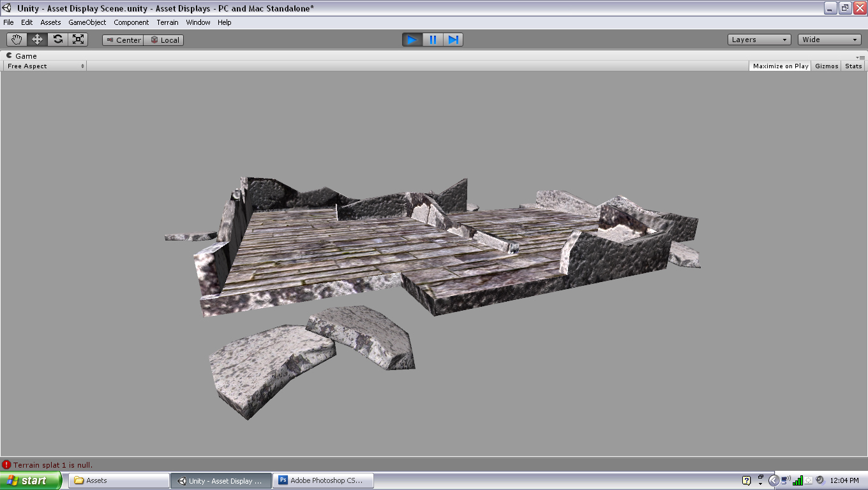868x490 pixels.
Task: Enable Maximize on Play
Action: coord(779,66)
